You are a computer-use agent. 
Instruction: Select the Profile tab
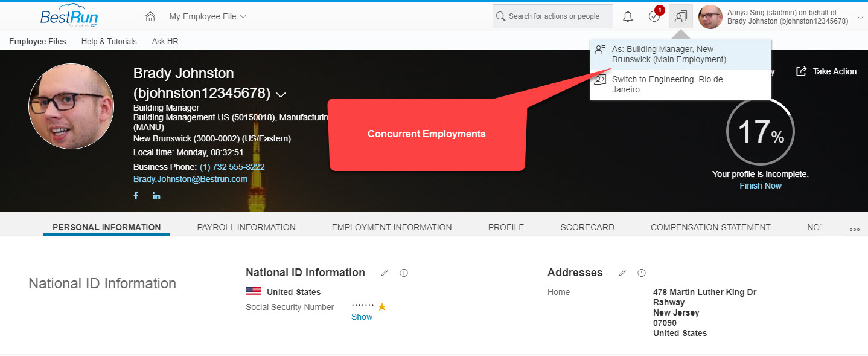[x=506, y=227]
